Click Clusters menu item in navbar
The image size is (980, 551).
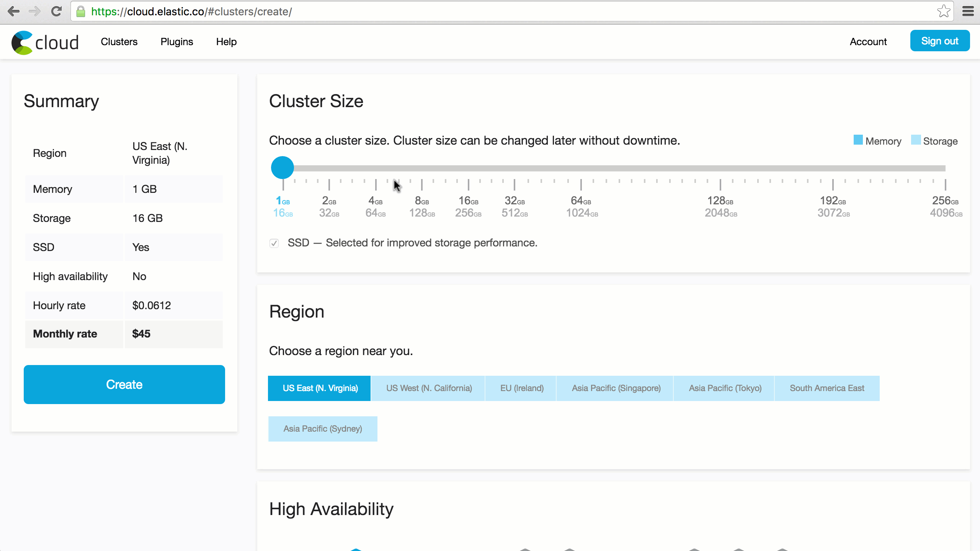coord(119,42)
